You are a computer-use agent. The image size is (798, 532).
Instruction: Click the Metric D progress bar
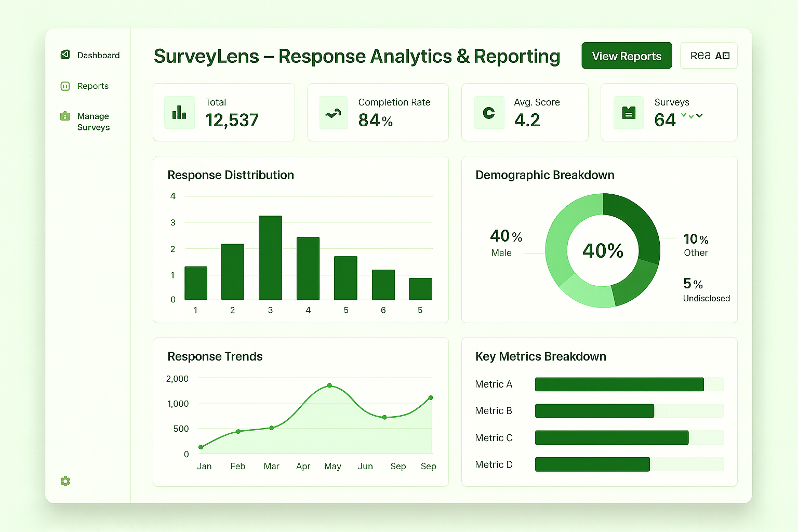[592, 464]
